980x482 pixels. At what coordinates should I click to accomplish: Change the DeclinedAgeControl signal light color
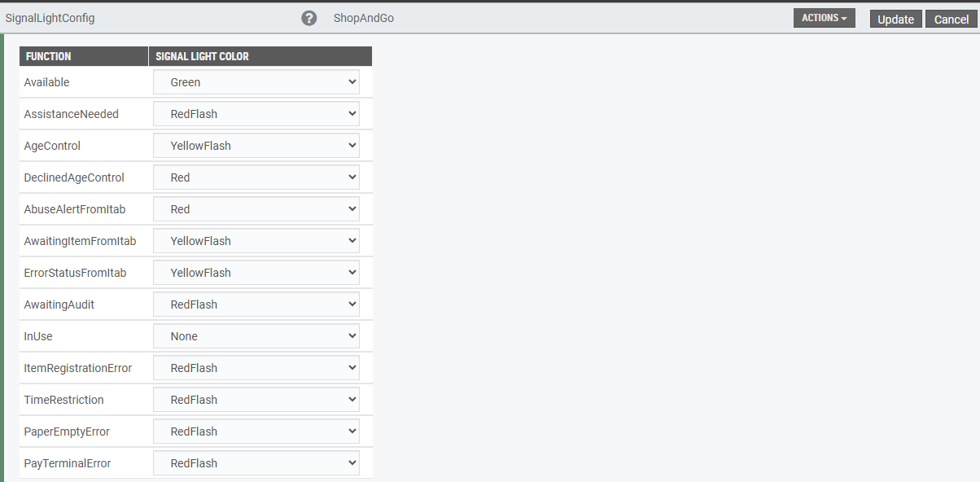point(256,177)
